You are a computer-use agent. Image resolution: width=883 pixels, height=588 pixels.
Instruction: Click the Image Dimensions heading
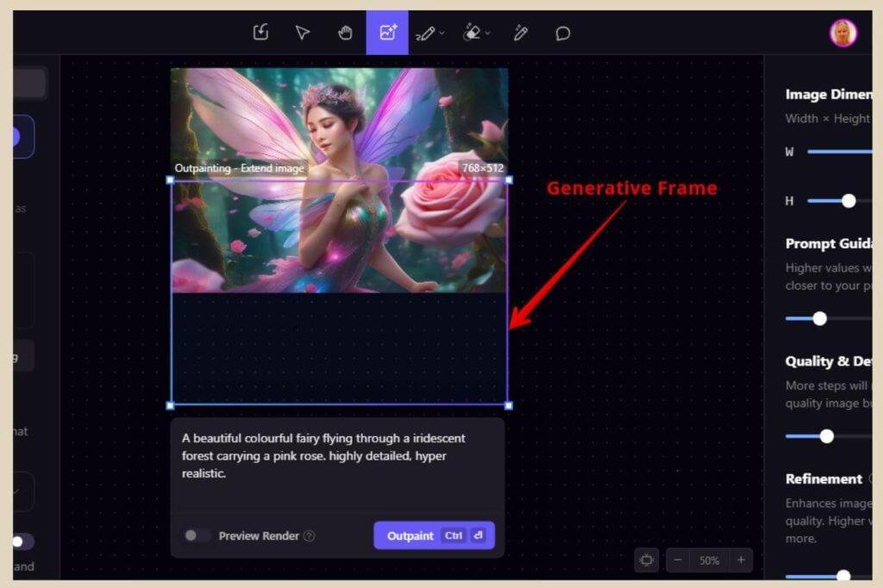click(829, 94)
